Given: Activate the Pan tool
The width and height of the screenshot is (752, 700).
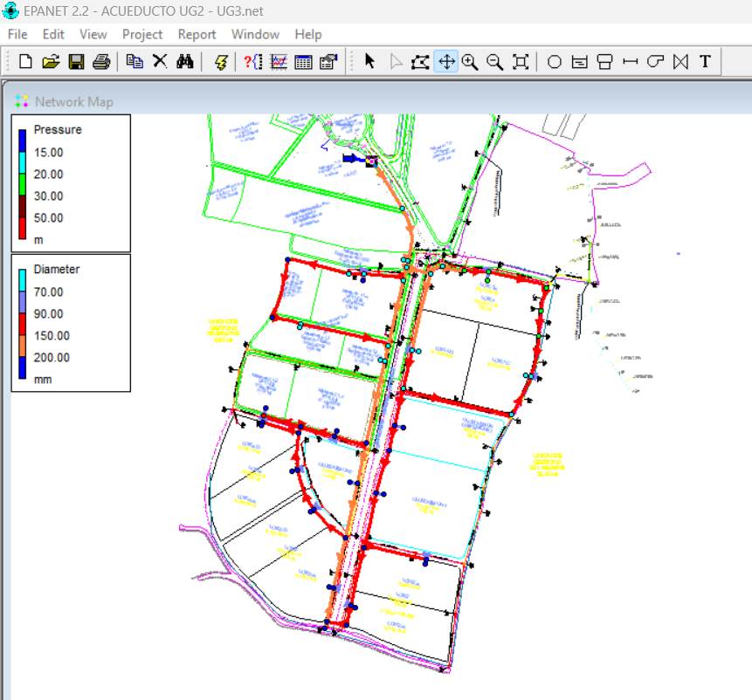Looking at the screenshot, I should tap(445, 61).
